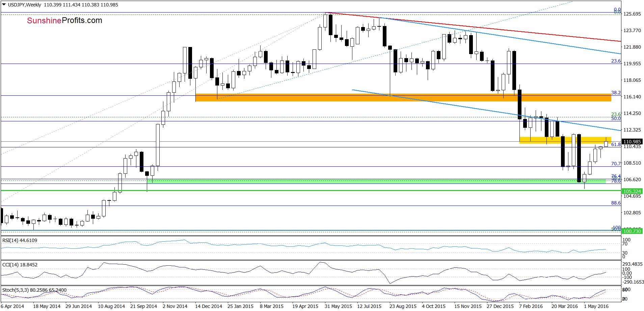Click the 88.6 Fibonacci level label

[616, 203]
